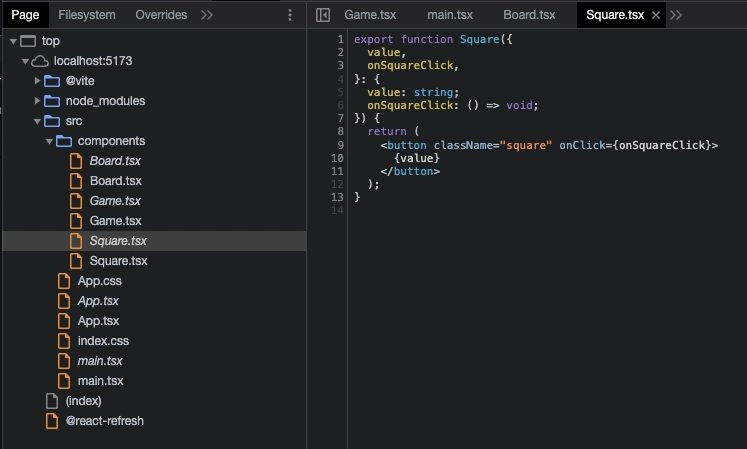Collapse the localhost:5173 tree arrow

point(25,61)
